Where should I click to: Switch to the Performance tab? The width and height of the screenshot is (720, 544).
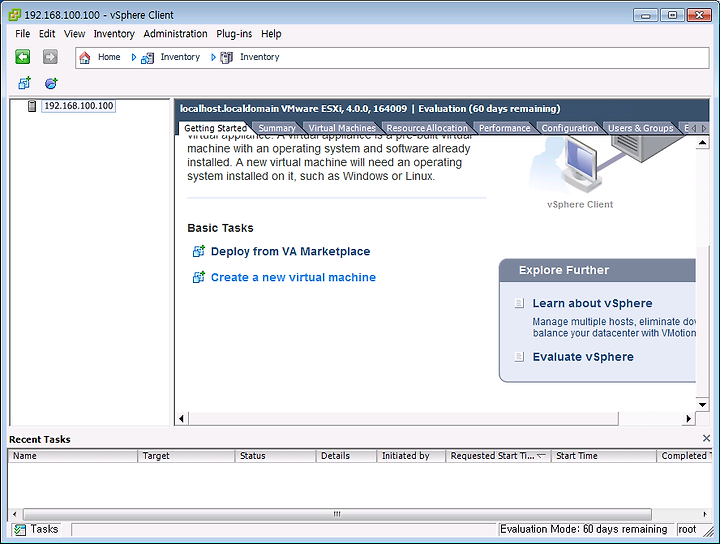pos(505,128)
